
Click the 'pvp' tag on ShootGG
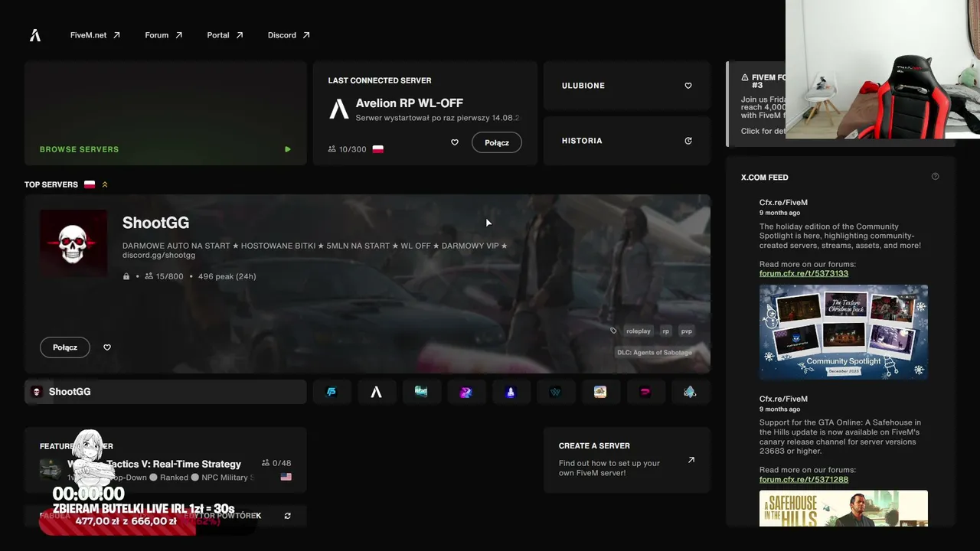(x=686, y=331)
